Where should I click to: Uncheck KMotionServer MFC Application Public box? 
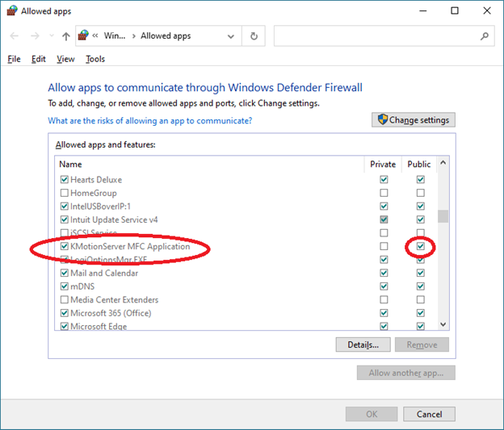[x=420, y=246]
